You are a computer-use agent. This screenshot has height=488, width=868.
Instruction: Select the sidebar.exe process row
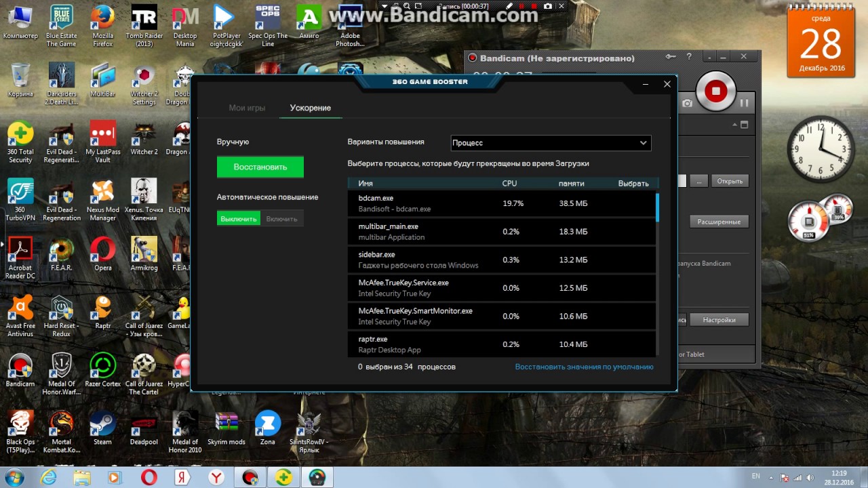[502, 260]
